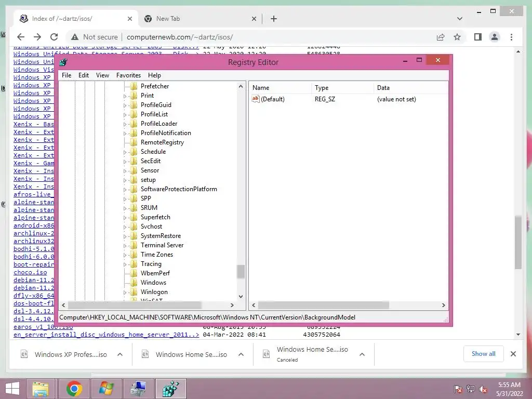
Task: Open the Windows flag taskbar icon
Action: tap(106, 389)
